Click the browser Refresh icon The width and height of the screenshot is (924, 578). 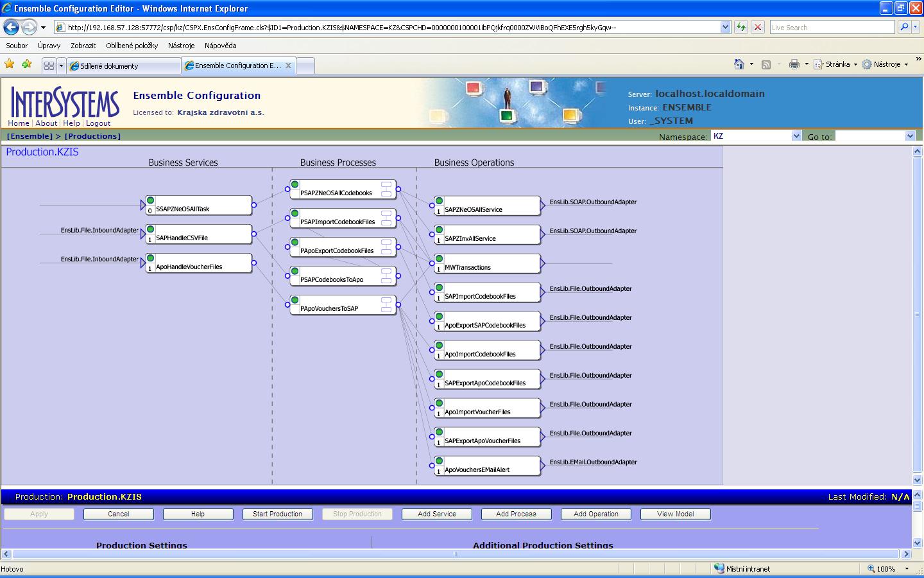point(741,27)
